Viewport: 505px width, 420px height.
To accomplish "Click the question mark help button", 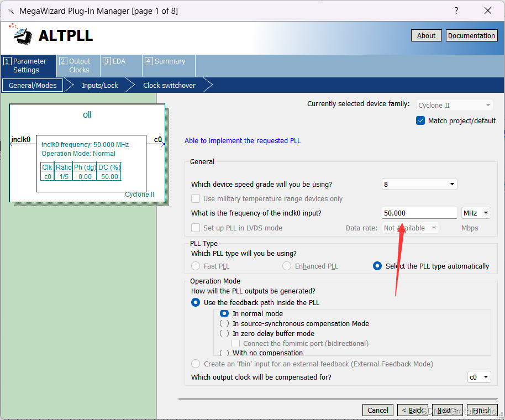I will point(456,11).
